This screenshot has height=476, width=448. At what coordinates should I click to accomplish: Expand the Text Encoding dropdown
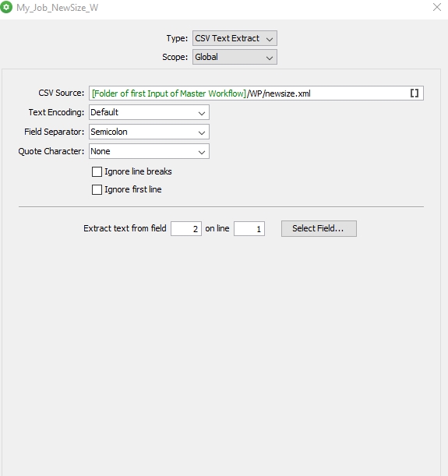pos(149,112)
